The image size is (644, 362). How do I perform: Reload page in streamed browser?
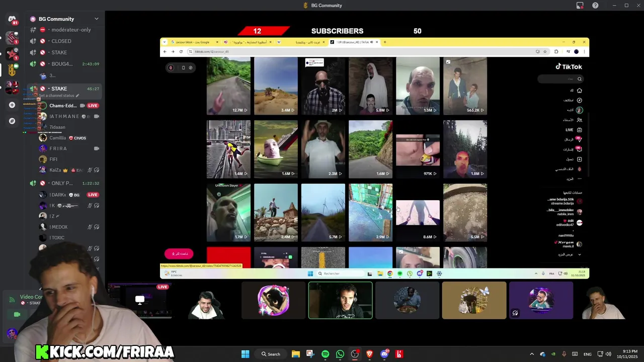click(180, 51)
